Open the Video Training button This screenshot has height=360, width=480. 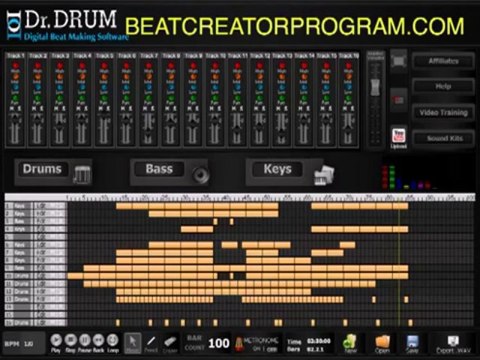pos(443,113)
